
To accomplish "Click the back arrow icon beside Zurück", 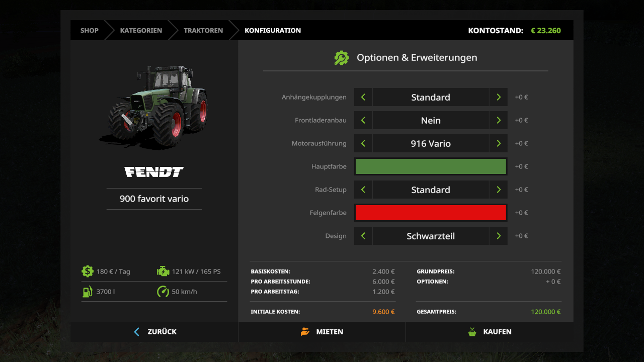I will [x=137, y=332].
